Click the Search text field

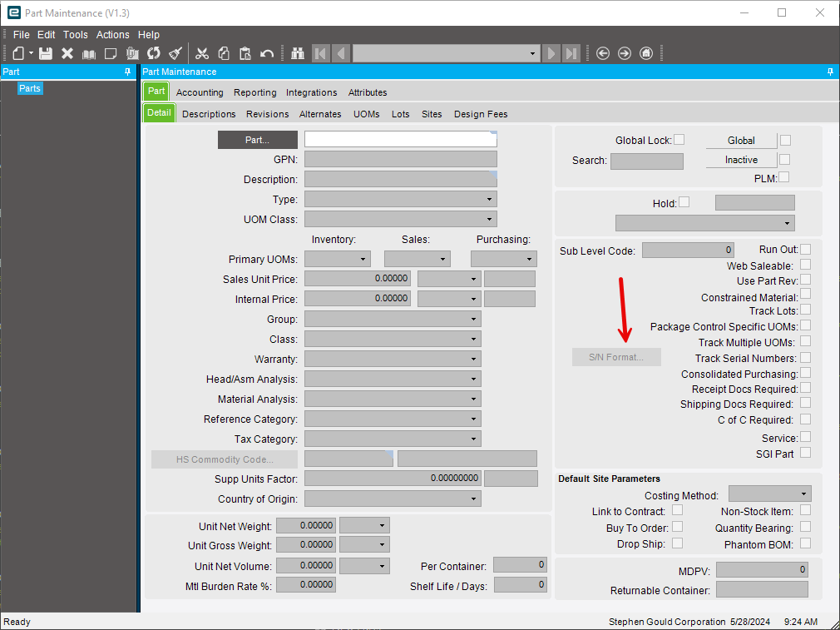646,161
